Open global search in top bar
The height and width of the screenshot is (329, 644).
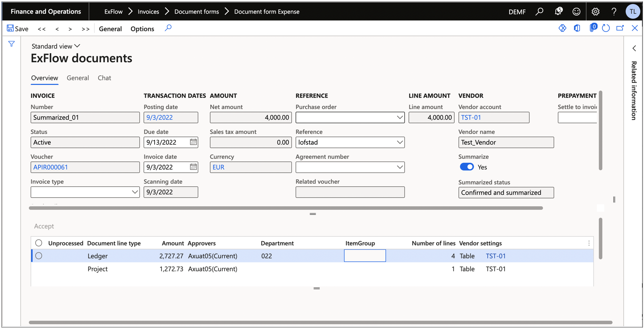click(x=539, y=12)
